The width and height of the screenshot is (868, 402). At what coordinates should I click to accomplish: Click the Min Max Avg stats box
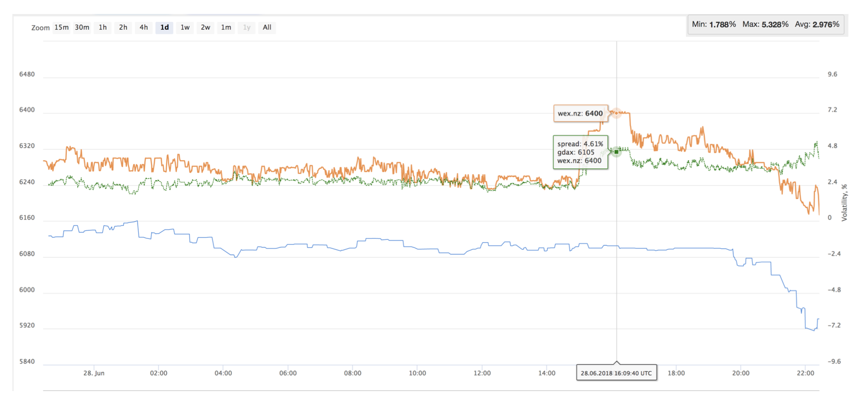point(766,24)
